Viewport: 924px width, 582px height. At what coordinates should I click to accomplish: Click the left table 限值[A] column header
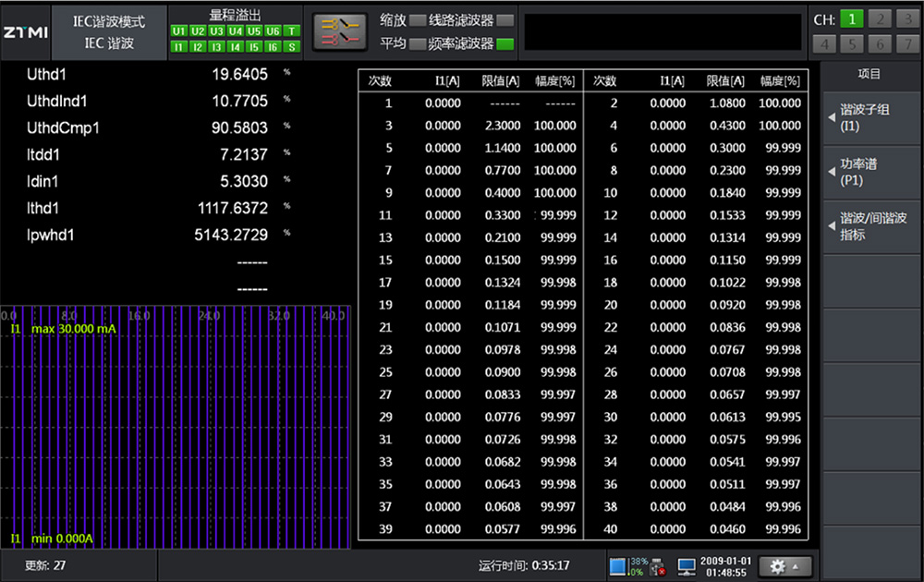click(501, 80)
